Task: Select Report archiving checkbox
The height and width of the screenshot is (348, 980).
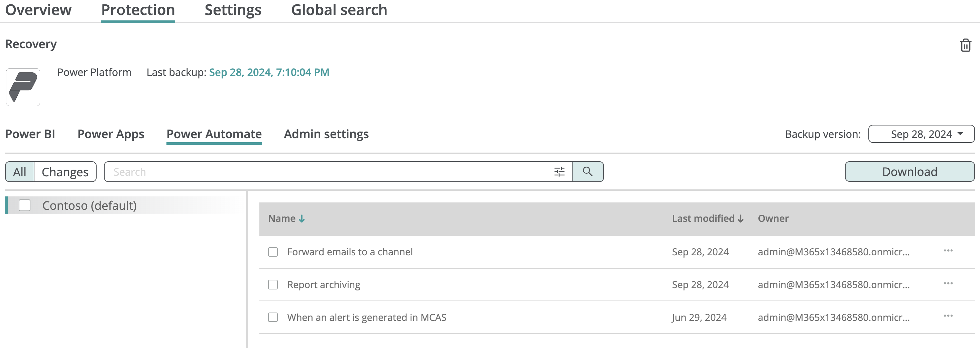Action: tap(273, 285)
